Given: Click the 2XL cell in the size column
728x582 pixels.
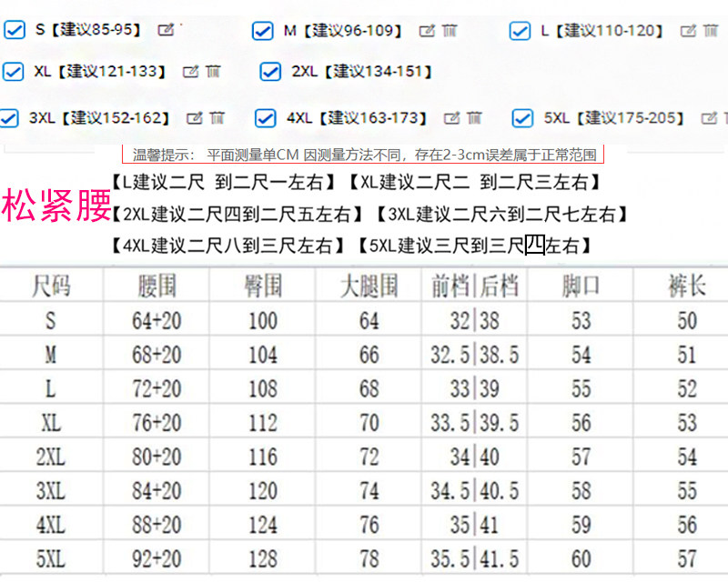Looking at the screenshot, I should [51, 457].
